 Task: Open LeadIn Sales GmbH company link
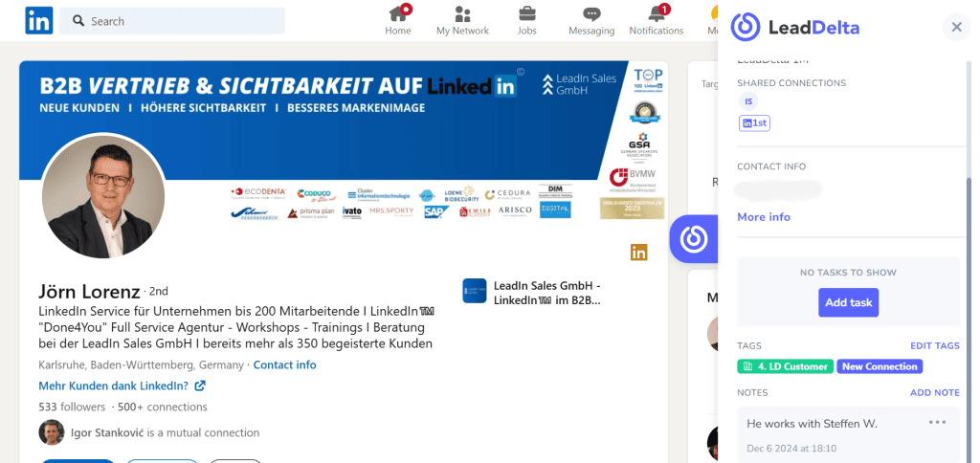point(546,293)
